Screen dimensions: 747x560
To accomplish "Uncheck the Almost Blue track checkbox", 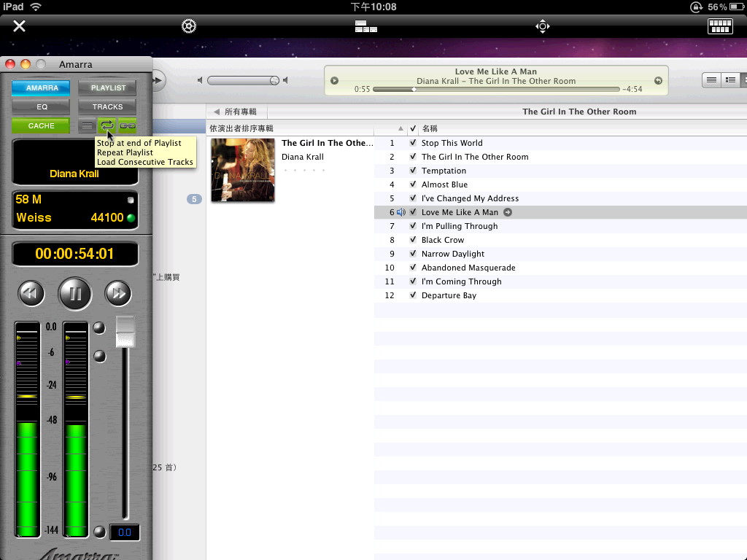I will 413,184.
